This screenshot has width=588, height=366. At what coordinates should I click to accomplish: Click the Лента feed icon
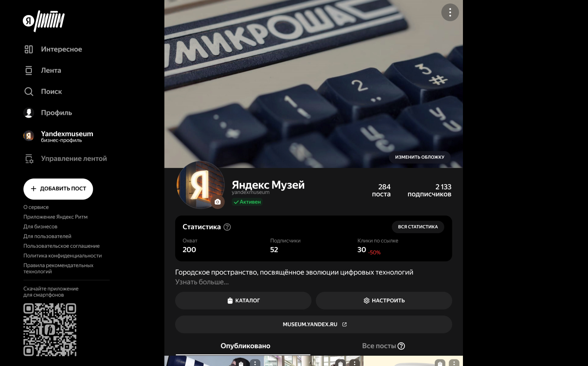(29, 70)
